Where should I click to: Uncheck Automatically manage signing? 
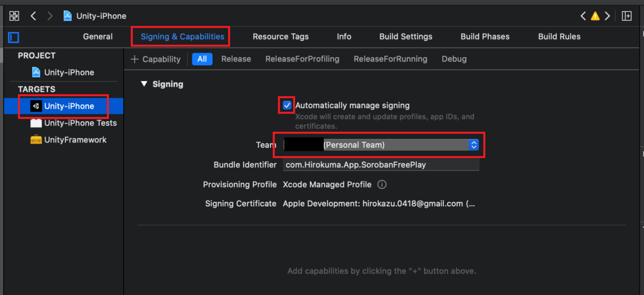[x=287, y=105]
